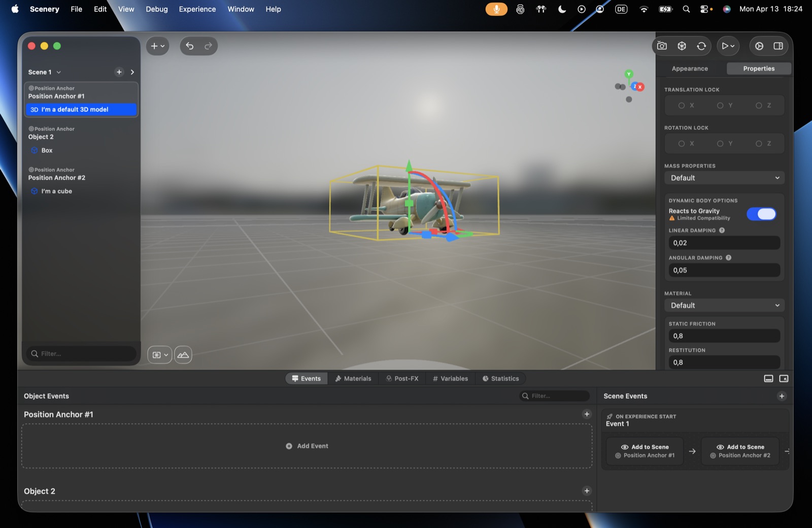Click Add Event in Position Anchor #1
Image resolution: width=812 pixels, height=528 pixels.
[x=307, y=446]
